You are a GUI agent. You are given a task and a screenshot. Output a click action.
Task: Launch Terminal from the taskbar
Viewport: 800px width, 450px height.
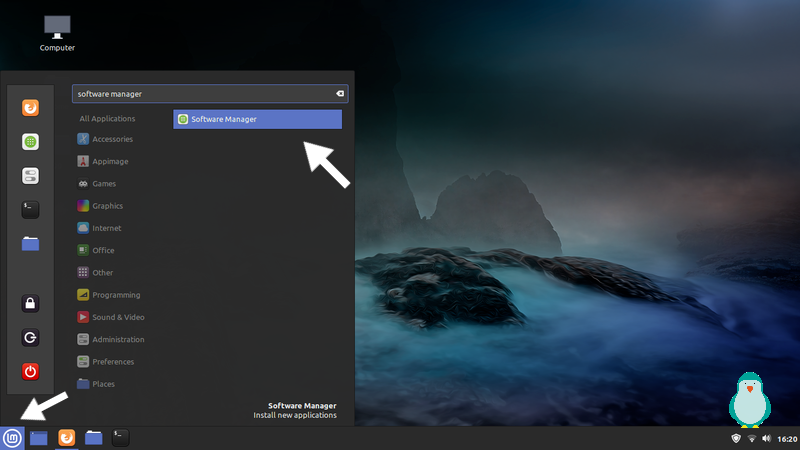(x=120, y=438)
